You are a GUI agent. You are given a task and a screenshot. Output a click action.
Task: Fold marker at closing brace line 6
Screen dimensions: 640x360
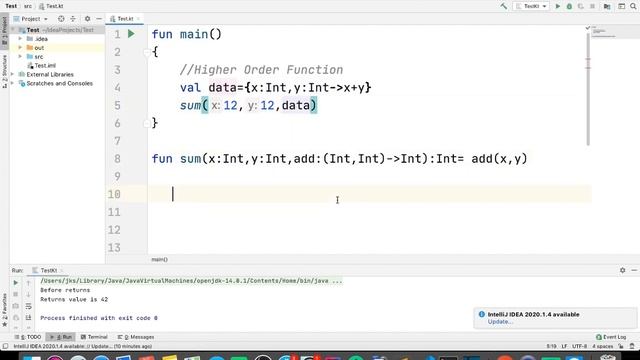coord(147,123)
